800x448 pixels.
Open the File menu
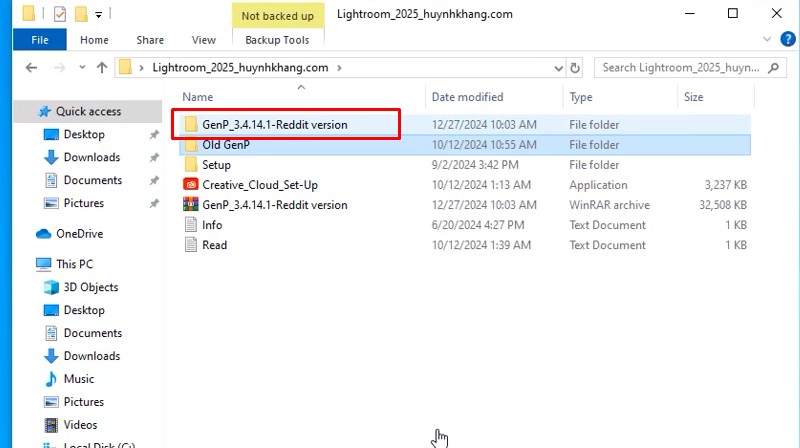[x=40, y=40]
